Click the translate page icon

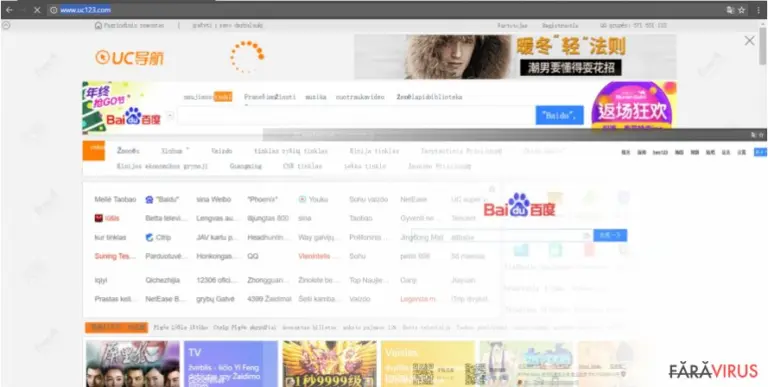tap(731, 10)
